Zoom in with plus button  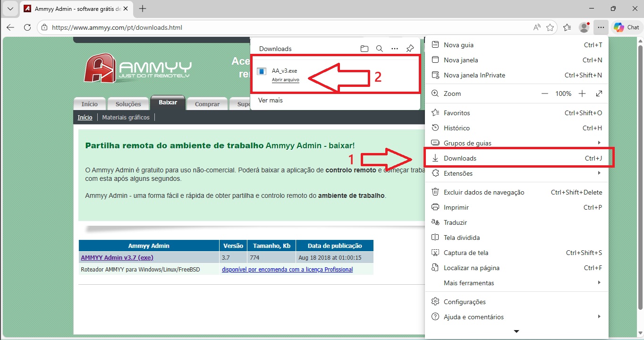(582, 93)
